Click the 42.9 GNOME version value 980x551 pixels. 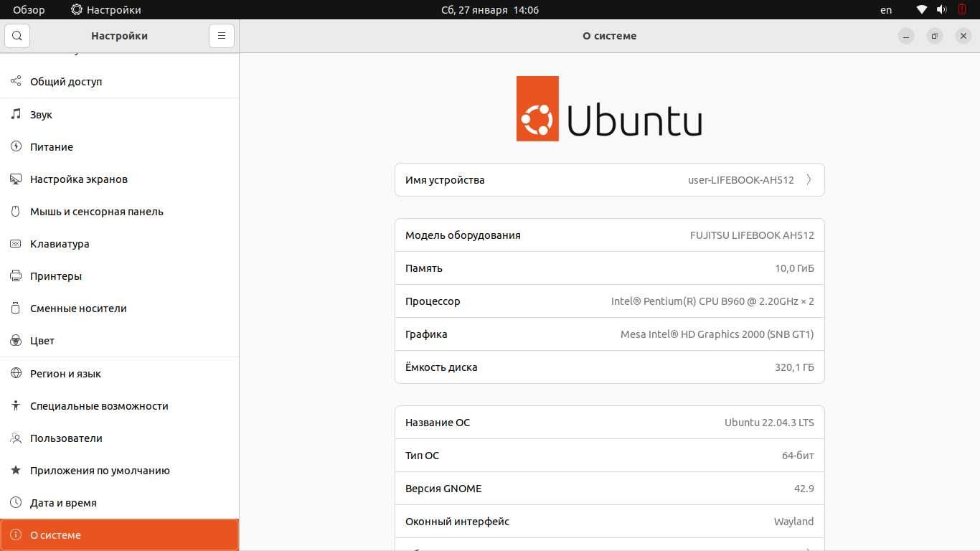(x=804, y=488)
